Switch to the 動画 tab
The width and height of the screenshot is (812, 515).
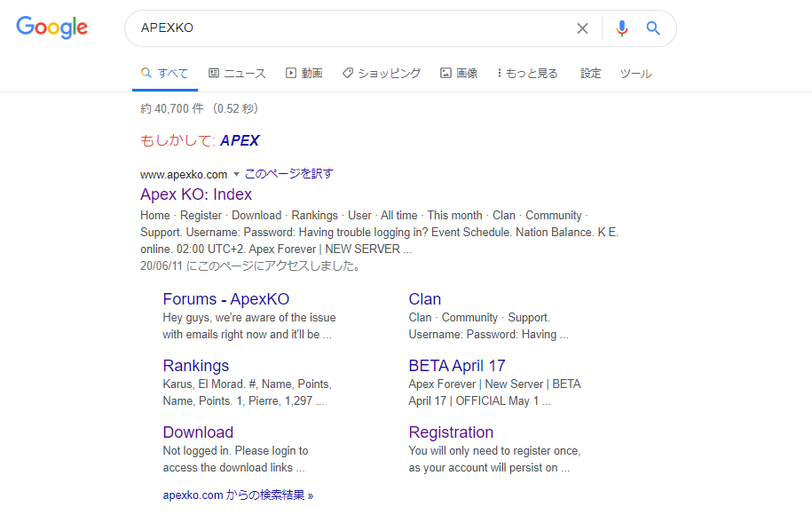point(304,73)
